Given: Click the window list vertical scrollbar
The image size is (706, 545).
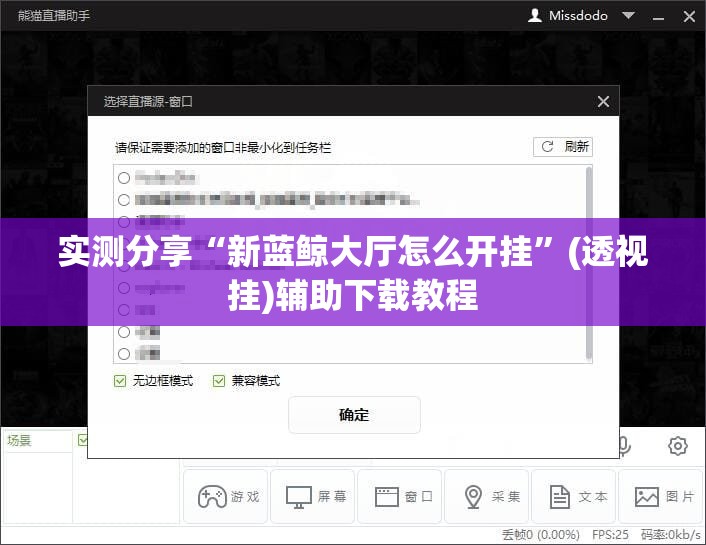Looking at the screenshot, I should [x=588, y=263].
